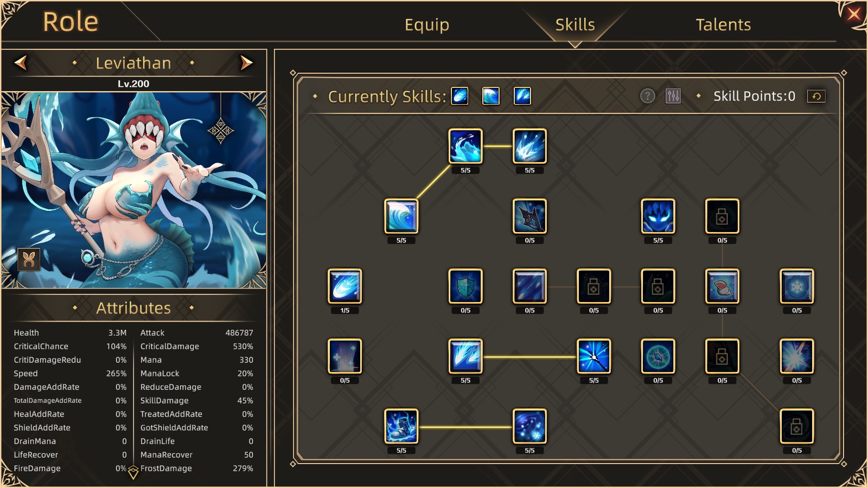The width and height of the screenshot is (868, 488).
Task: Expand attributes list with down arrow
Action: 133,473
